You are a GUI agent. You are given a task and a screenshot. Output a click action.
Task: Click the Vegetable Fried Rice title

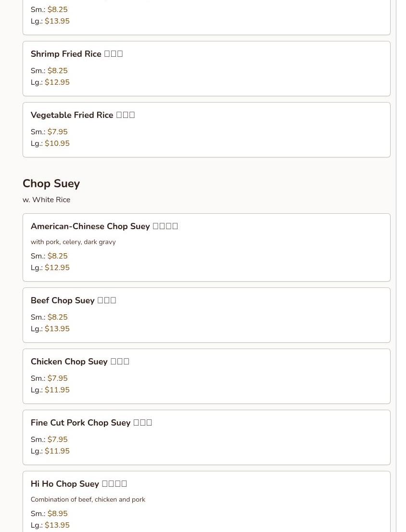pyautogui.click(x=82, y=115)
